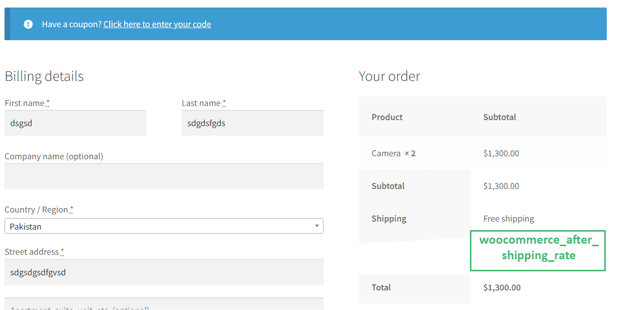
Task: Click the Subtotal column header
Action: 500,117
